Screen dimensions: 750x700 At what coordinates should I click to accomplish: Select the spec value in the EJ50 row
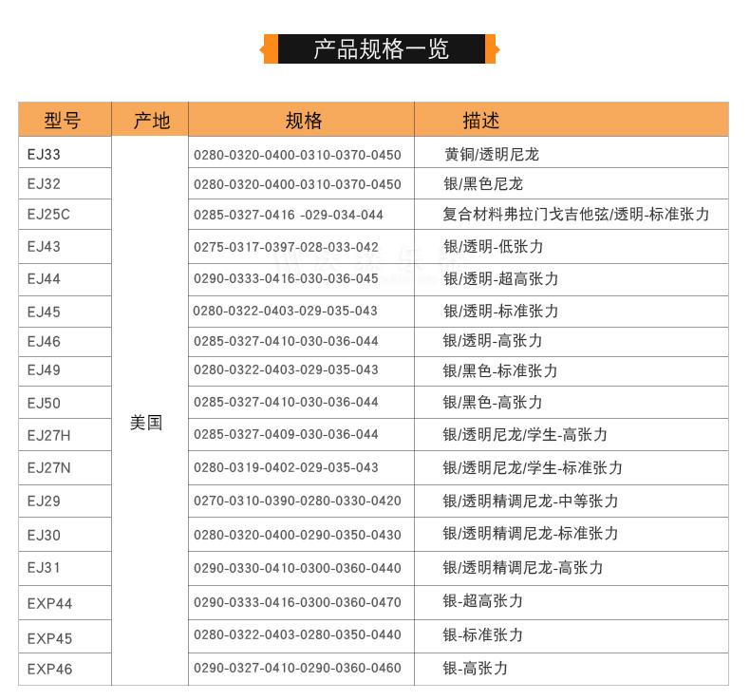[x=286, y=402]
